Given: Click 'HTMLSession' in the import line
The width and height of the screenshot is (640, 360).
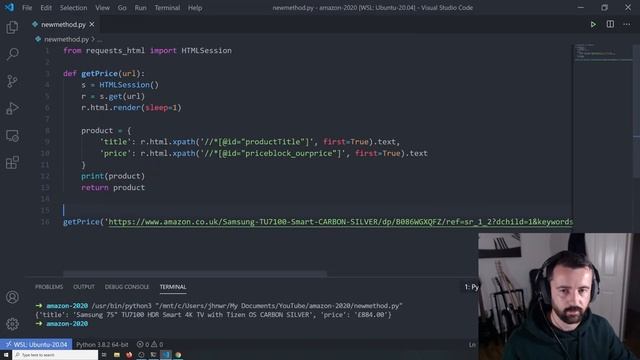Looking at the screenshot, I should (207, 51).
